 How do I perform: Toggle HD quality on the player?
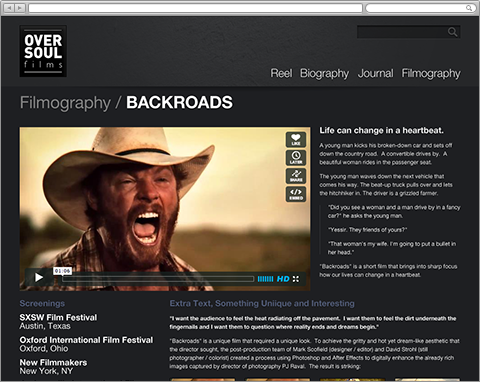click(283, 279)
